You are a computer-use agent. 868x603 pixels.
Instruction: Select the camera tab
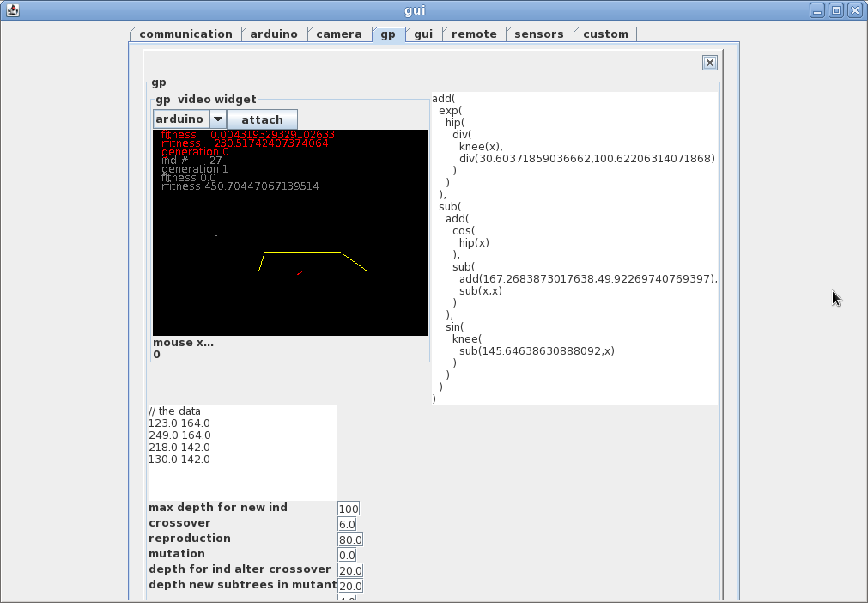tap(339, 34)
